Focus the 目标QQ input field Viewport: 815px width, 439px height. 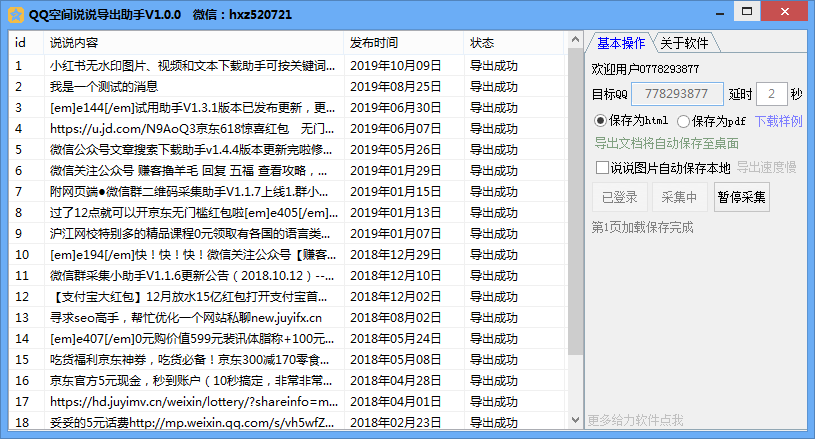click(x=677, y=94)
